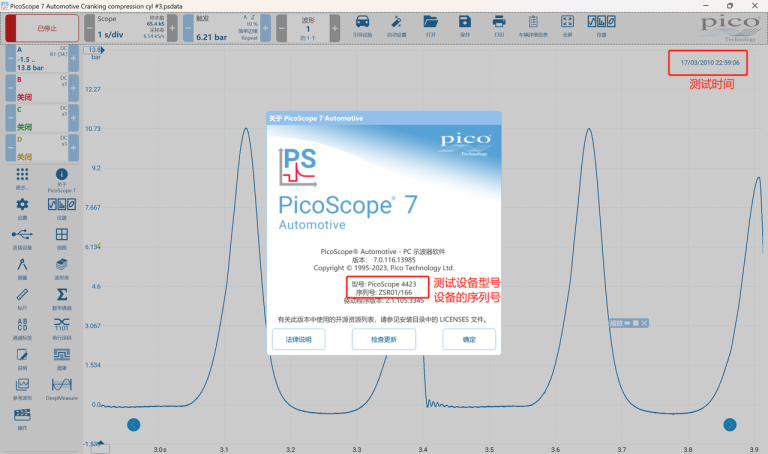The image size is (768, 454).
Task: Open the waveform buffer number panel
Action: click(308, 28)
